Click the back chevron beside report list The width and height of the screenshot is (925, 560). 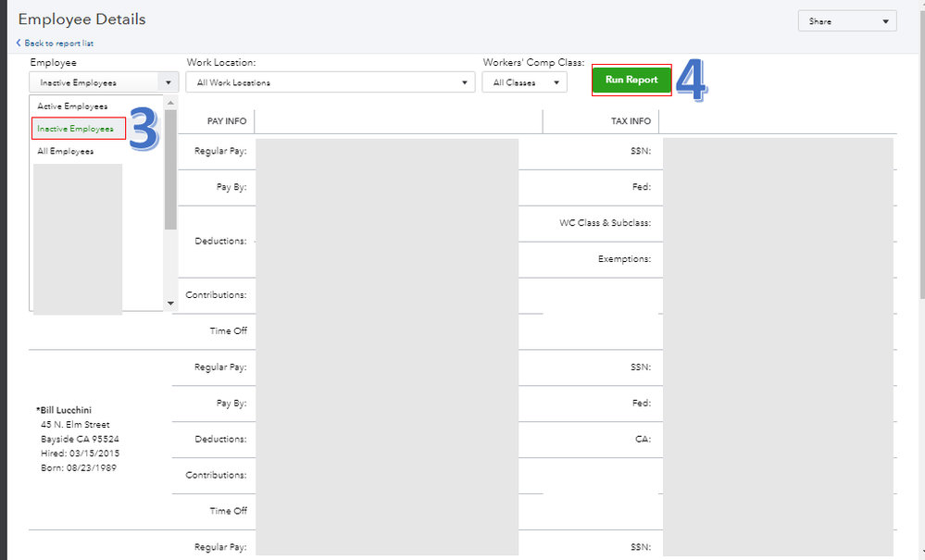(x=19, y=44)
